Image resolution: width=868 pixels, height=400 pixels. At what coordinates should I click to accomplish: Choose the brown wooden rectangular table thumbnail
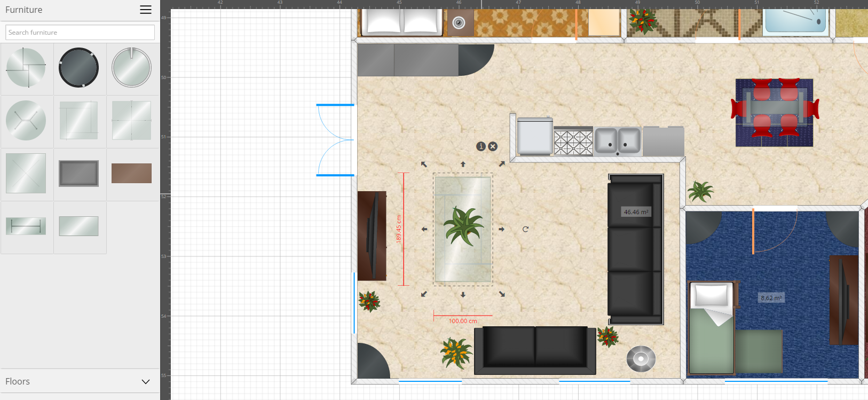click(131, 174)
